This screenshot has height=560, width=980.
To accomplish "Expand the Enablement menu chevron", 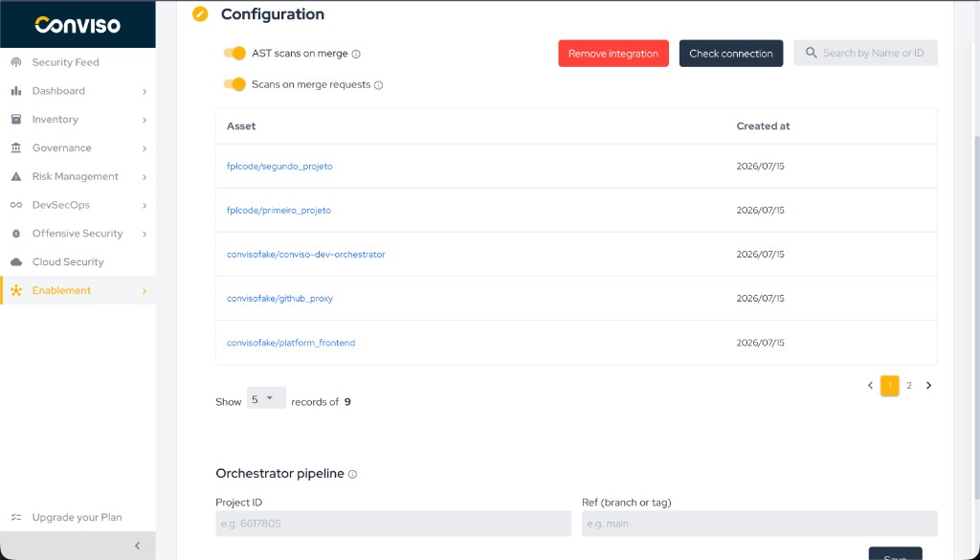I will click(145, 291).
